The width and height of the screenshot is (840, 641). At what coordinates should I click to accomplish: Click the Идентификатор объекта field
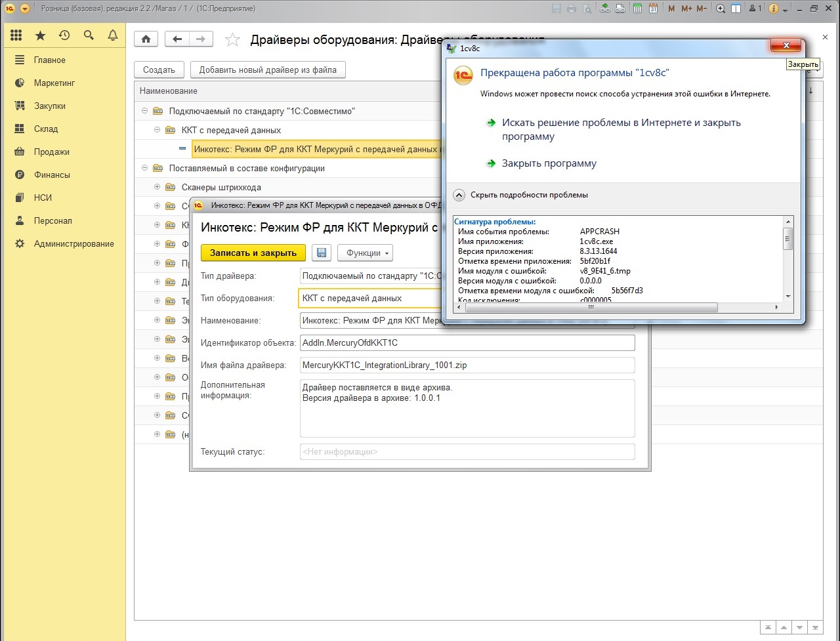click(x=467, y=342)
